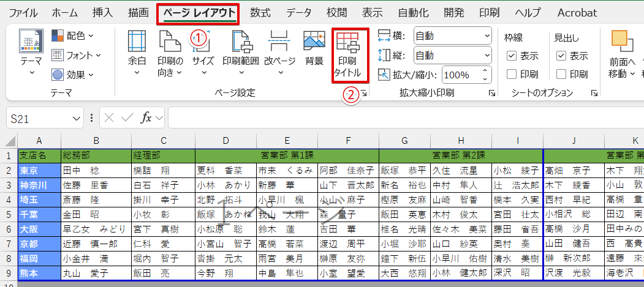Click the 印刷の向き orientation icon

[x=170, y=42]
